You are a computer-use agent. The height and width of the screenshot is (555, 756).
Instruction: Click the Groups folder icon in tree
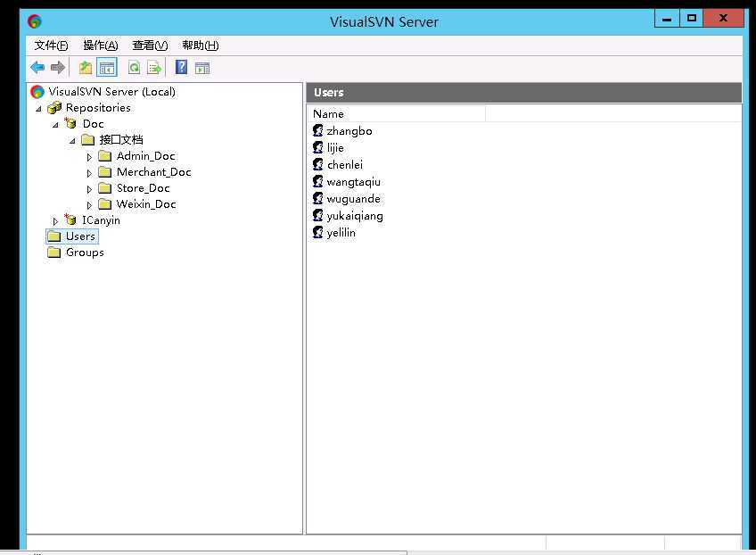pos(54,253)
